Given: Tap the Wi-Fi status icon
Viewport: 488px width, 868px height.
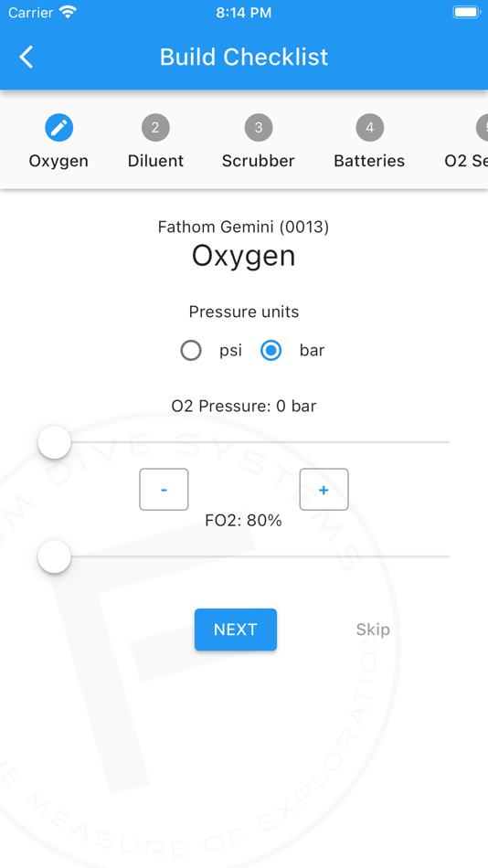Looking at the screenshot, I should click(69, 12).
